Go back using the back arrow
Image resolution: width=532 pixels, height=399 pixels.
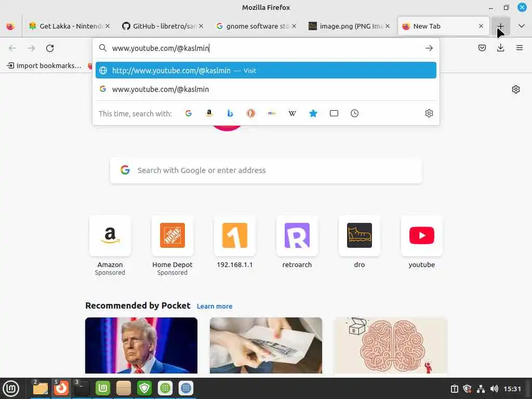(x=12, y=48)
